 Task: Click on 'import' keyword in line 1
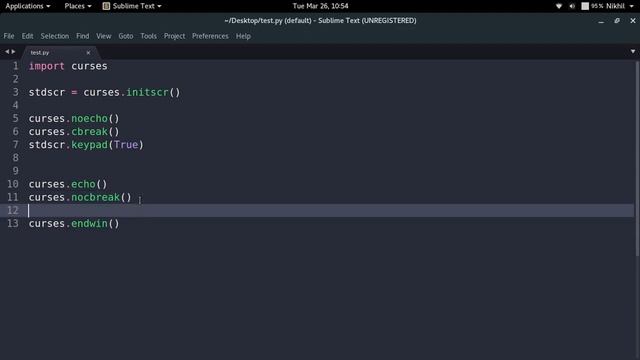(47, 66)
